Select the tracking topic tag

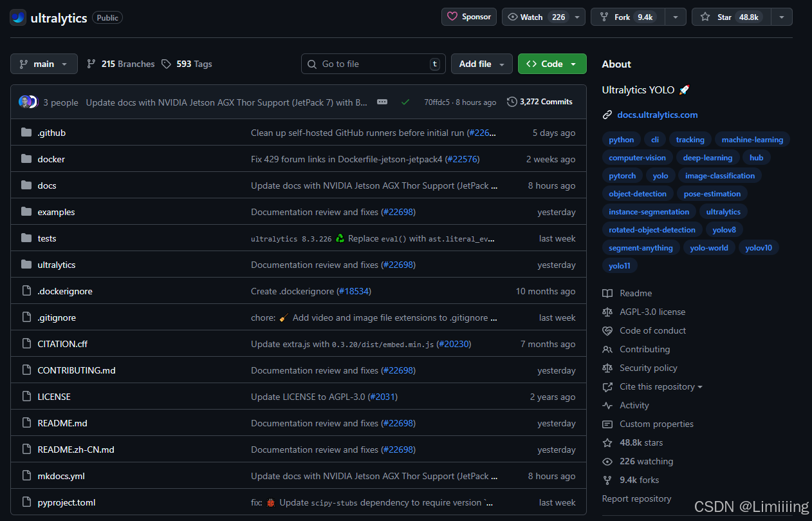pyautogui.click(x=690, y=140)
